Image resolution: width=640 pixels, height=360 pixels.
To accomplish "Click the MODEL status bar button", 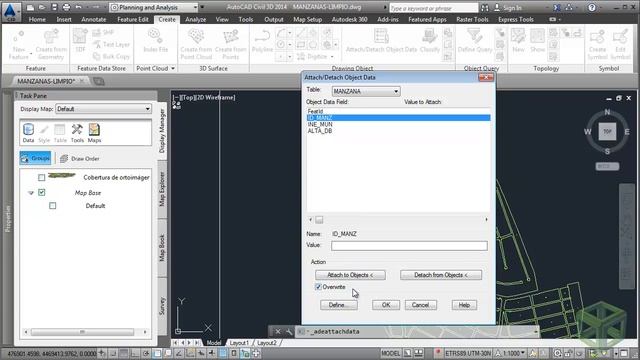I will 391,353.
